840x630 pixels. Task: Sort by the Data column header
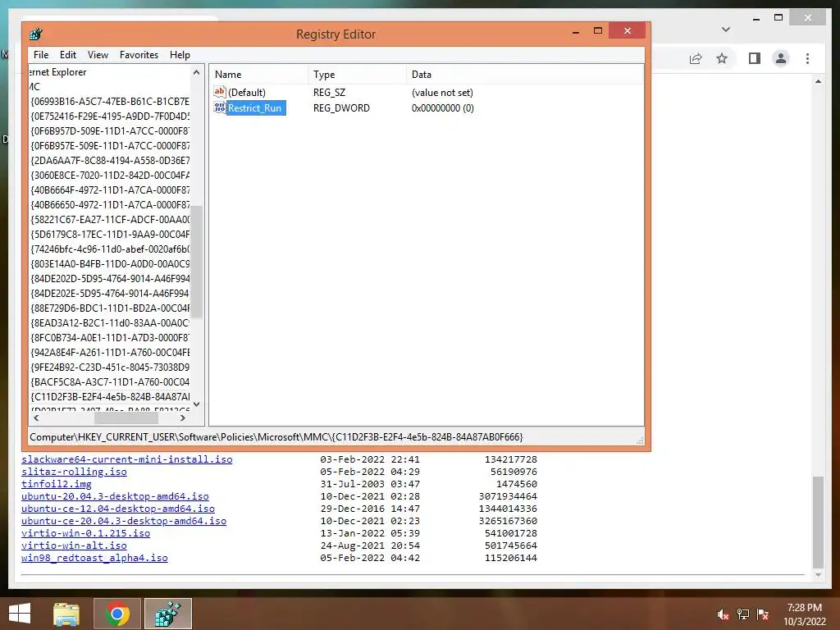[525, 75]
